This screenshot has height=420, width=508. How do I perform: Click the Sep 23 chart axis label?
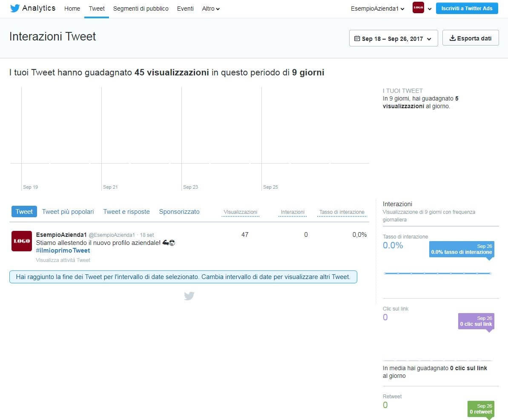click(x=190, y=187)
